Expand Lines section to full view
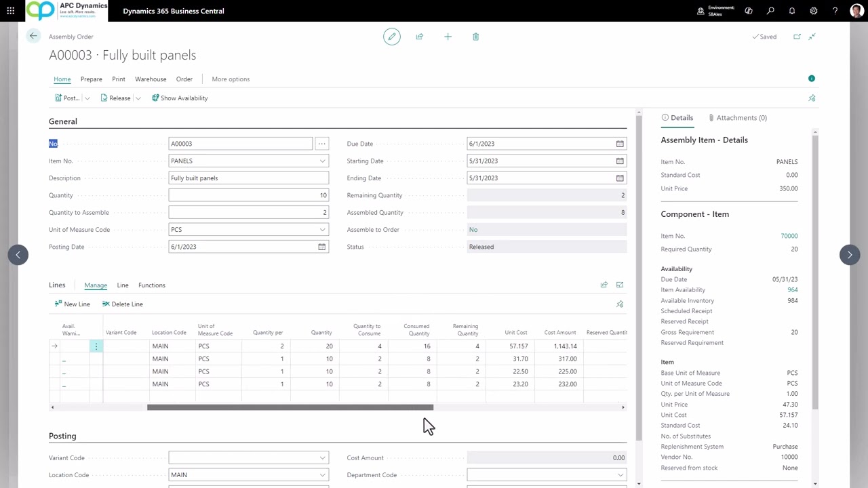The height and width of the screenshot is (488, 868). tap(620, 285)
